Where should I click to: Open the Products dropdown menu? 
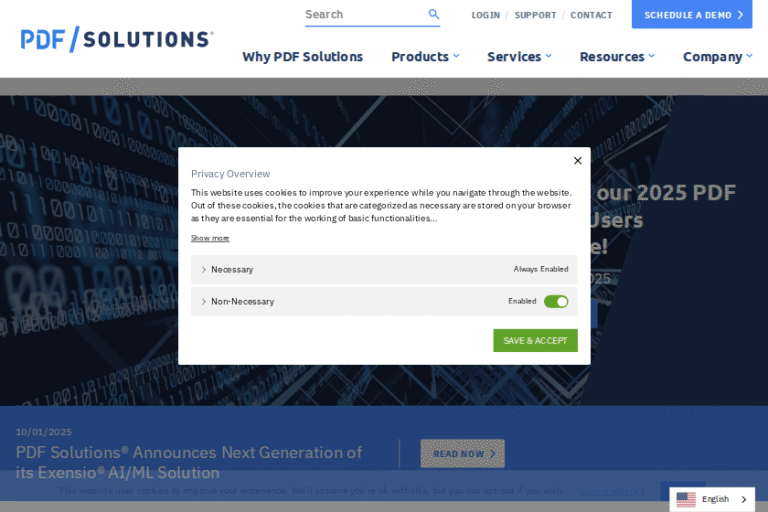[425, 57]
